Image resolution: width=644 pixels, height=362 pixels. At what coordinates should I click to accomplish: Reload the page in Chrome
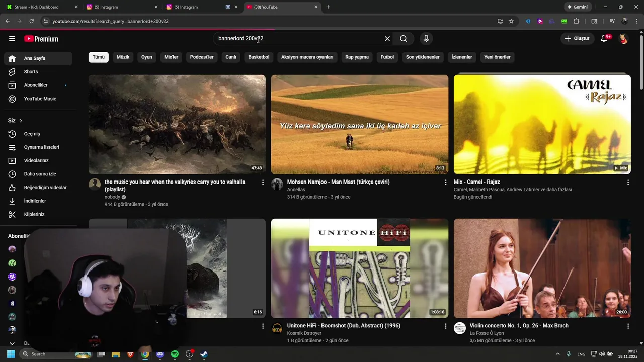tap(31, 21)
